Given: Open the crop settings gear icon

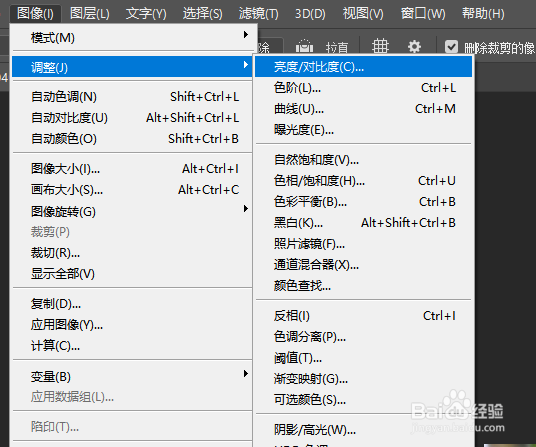Looking at the screenshot, I should 414,46.
